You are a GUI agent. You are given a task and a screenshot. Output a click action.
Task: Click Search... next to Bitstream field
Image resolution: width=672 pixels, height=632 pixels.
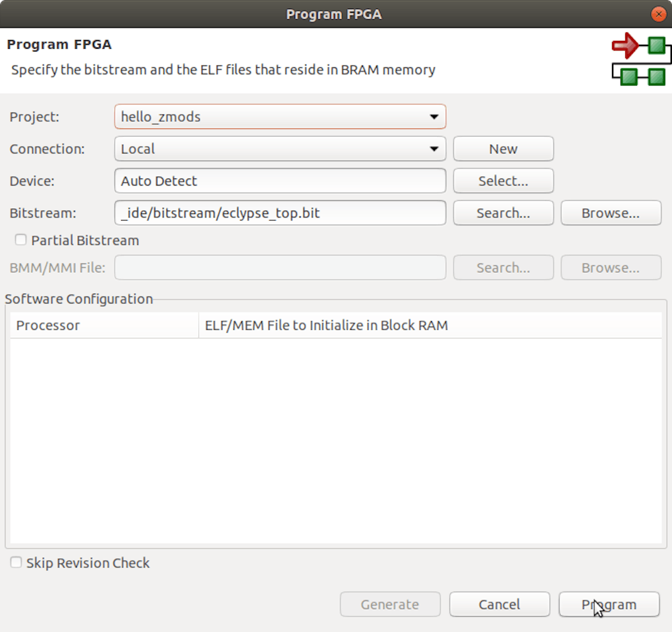coord(503,213)
